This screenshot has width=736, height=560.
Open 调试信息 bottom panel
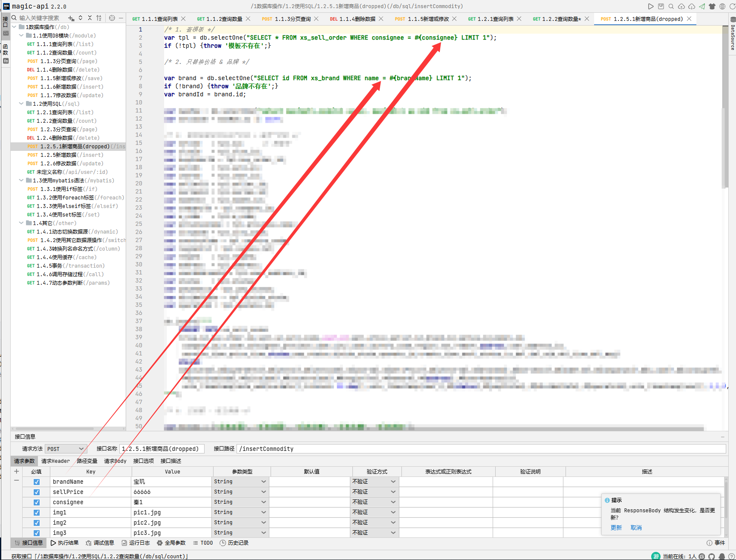click(x=100, y=543)
